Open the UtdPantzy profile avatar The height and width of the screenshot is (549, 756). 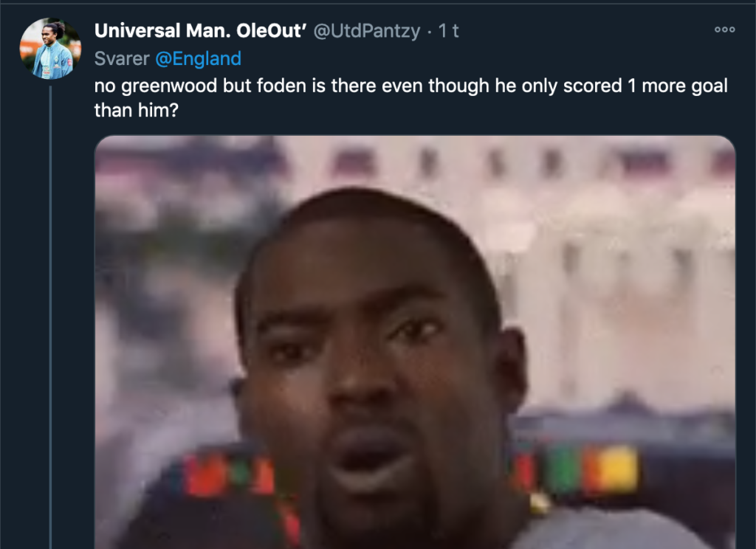pyautogui.click(x=50, y=48)
